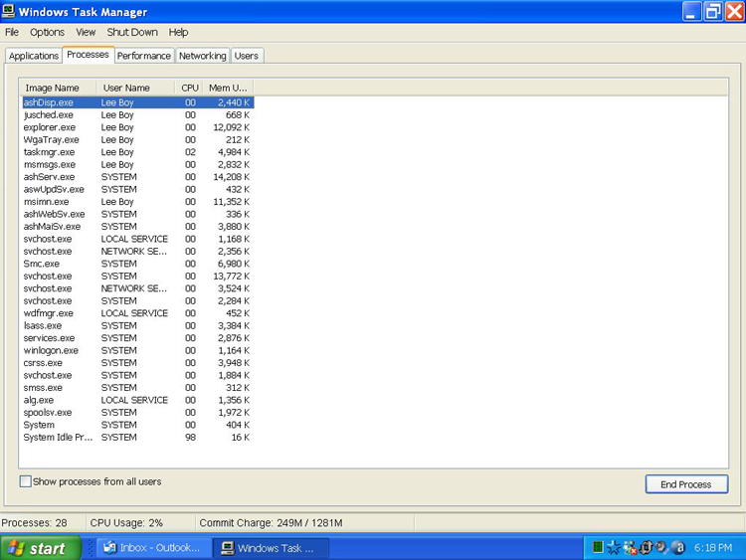The width and height of the screenshot is (746, 560).
Task: Click the Processes: 28 status entry
Action: coord(34,523)
